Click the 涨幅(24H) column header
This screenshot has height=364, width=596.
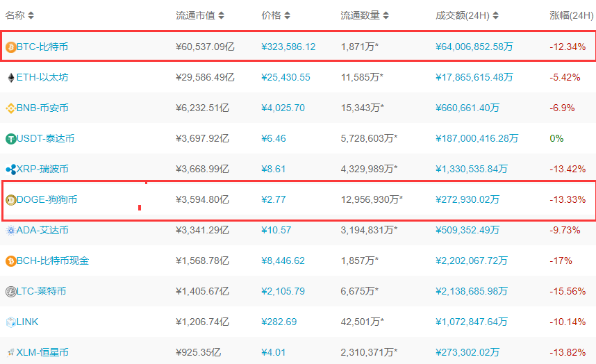click(x=571, y=15)
